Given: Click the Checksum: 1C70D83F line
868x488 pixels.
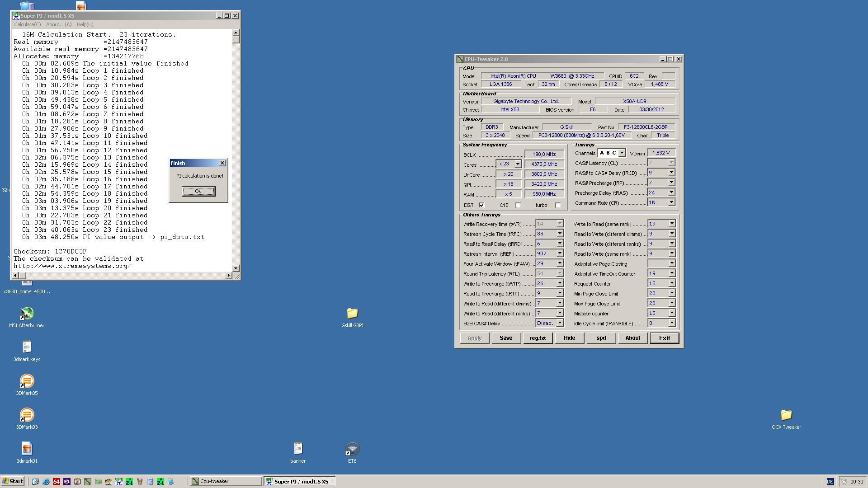Looking at the screenshot, I should 50,251.
